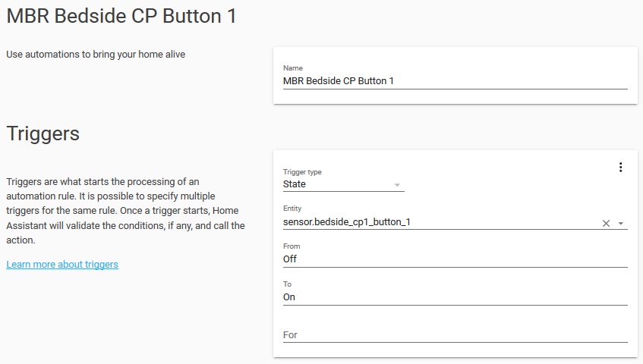Focus the empty For field
Screen dimensions: 643x364
(454, 334)
